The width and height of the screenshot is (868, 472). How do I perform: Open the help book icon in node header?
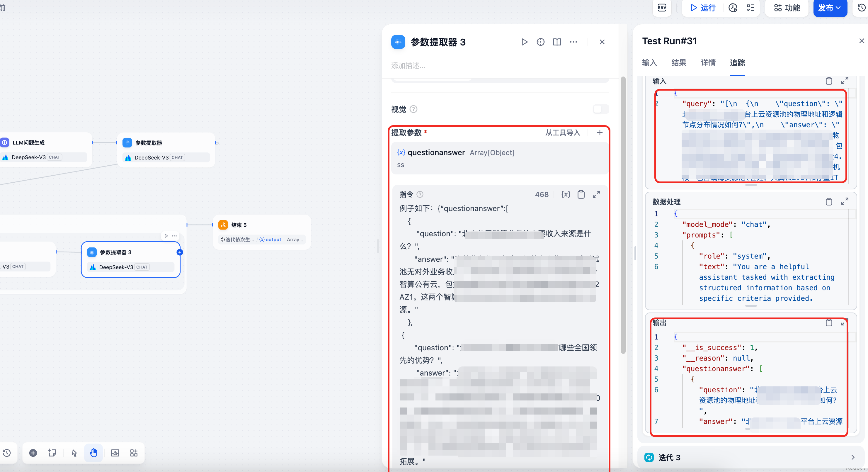click(557, 42)
